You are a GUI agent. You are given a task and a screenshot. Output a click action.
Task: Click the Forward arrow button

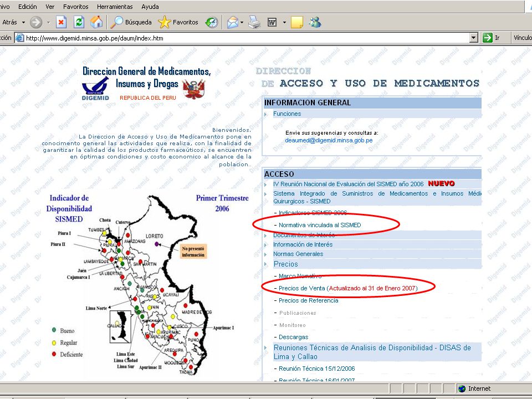pyautogui.click(x=35, y=22)
